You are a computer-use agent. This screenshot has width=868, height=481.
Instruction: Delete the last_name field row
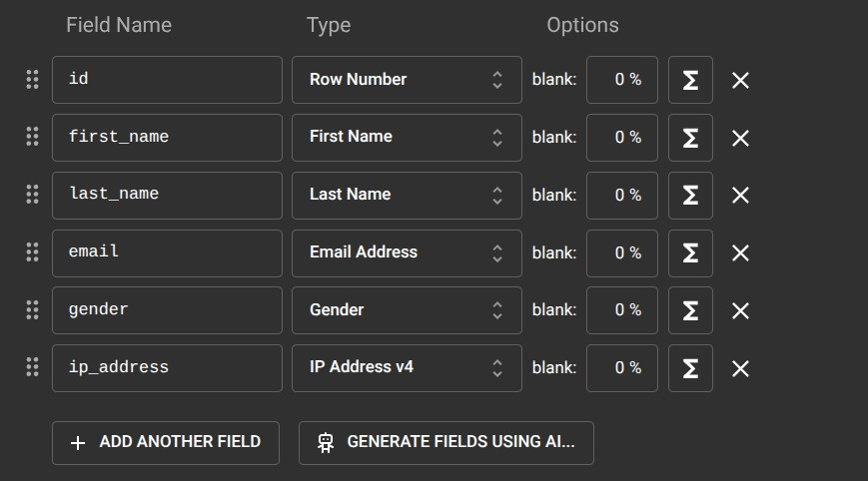click(740, 196)
